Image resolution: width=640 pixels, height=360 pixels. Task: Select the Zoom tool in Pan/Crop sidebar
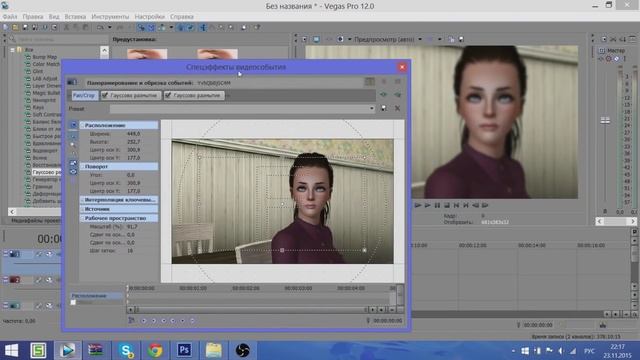pos(73,145)
